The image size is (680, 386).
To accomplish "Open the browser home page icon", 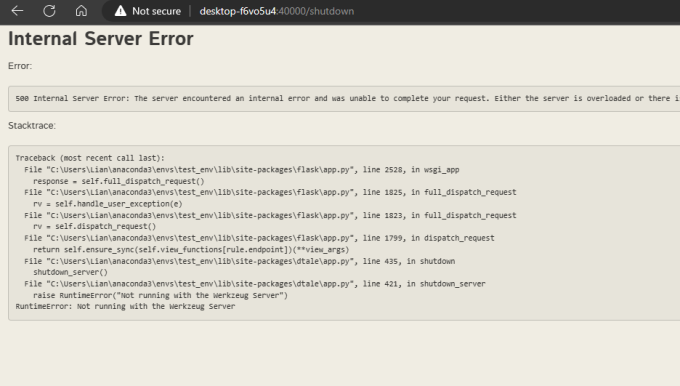I will [81, 11].
